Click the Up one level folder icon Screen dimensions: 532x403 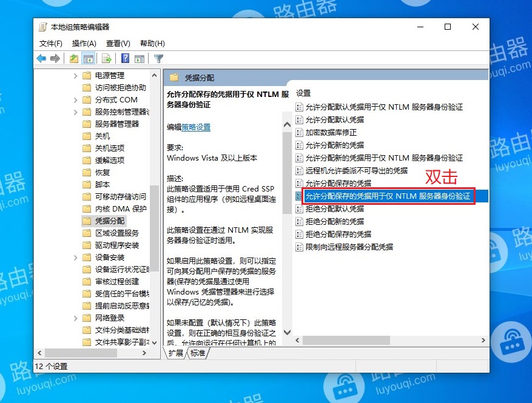(x=73, y=59)
